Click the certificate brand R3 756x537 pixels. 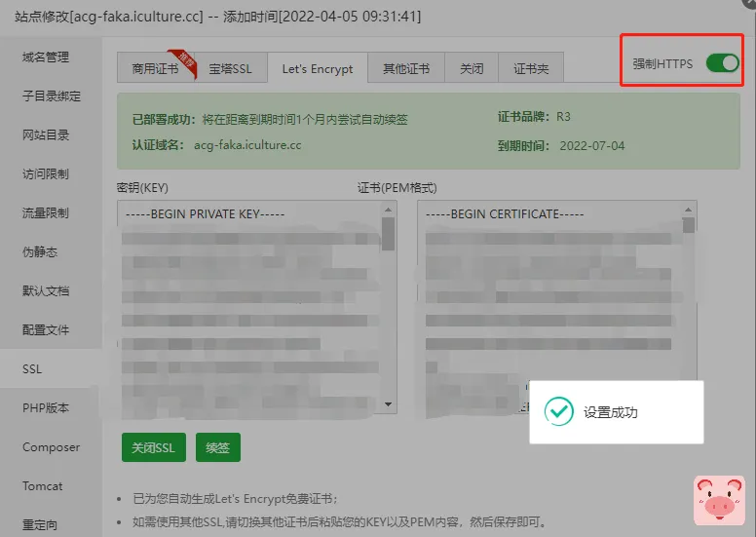[563, 117]
